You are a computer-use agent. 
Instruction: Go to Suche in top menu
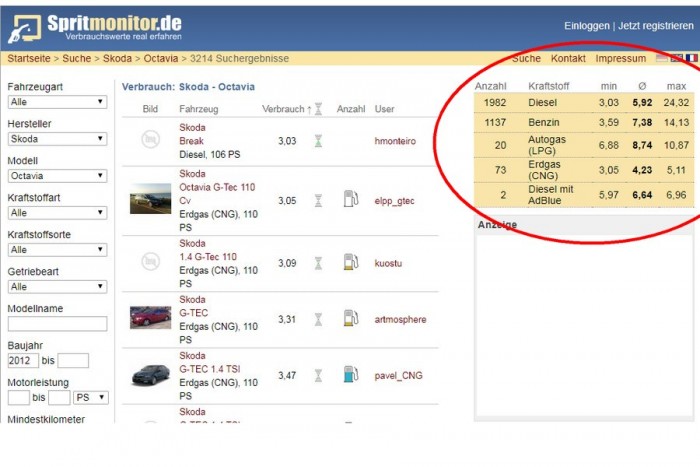point(526,58)
